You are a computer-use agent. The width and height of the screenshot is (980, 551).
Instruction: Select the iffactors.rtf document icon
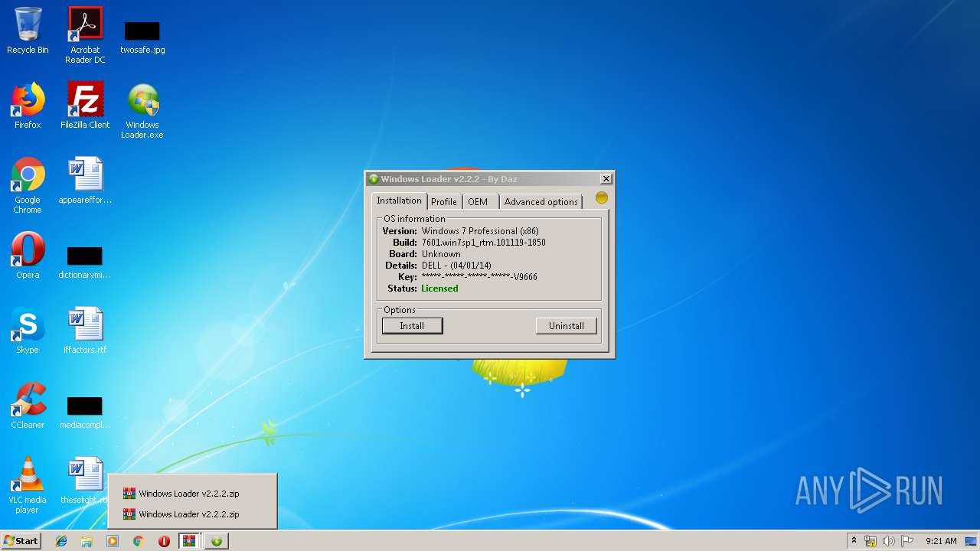85,331
